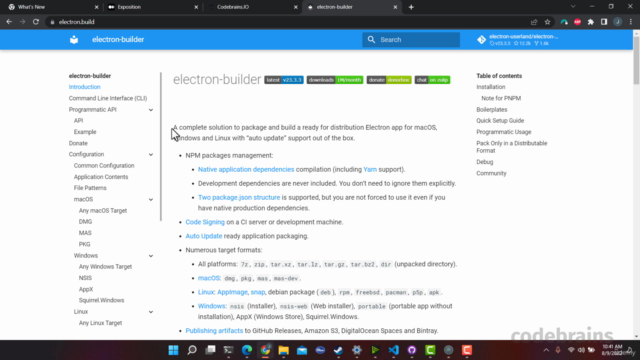640x360 pixels.
Task: Follow the Yarn link
Action: point(370,169)
